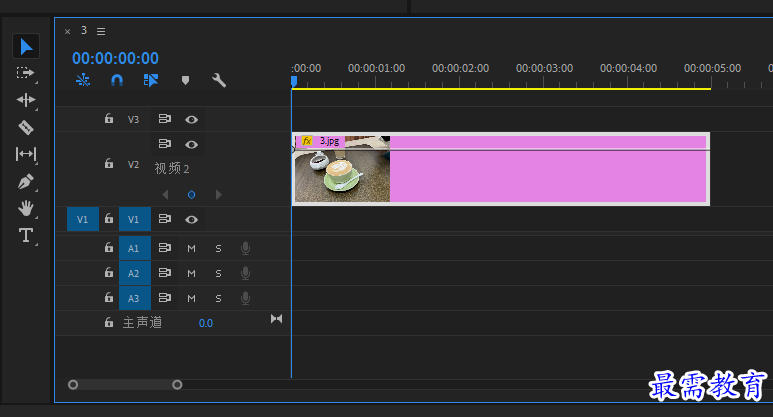
Task: Toggle lock on 主声道 master track
Action: coord(109,322)
